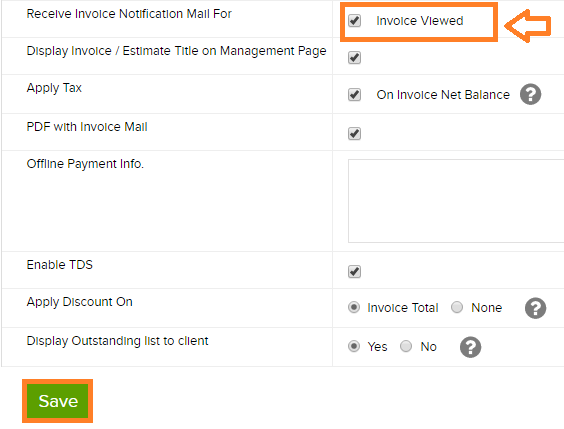Image resolution: width=564 pixels, height=429 pixels.
Task: Click Display Outstanding list to client label
Action: pos(117,341)
